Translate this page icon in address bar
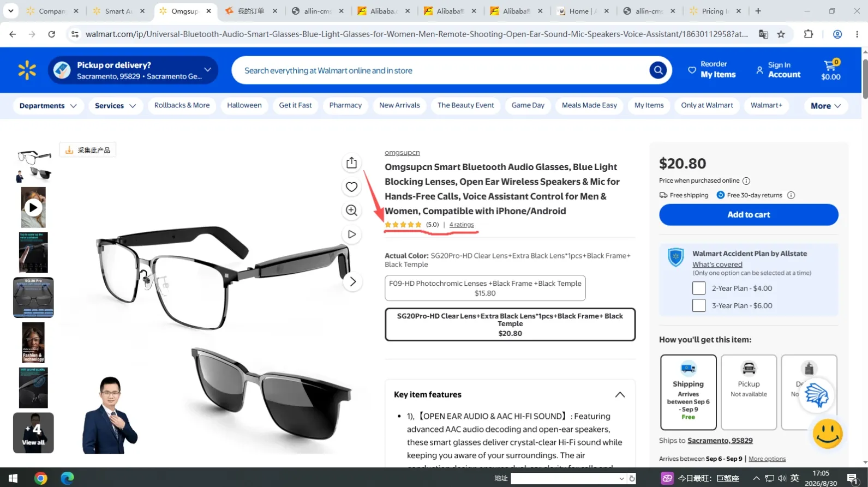The width and height of the screenshot is (868, 487). click(763, 34)
